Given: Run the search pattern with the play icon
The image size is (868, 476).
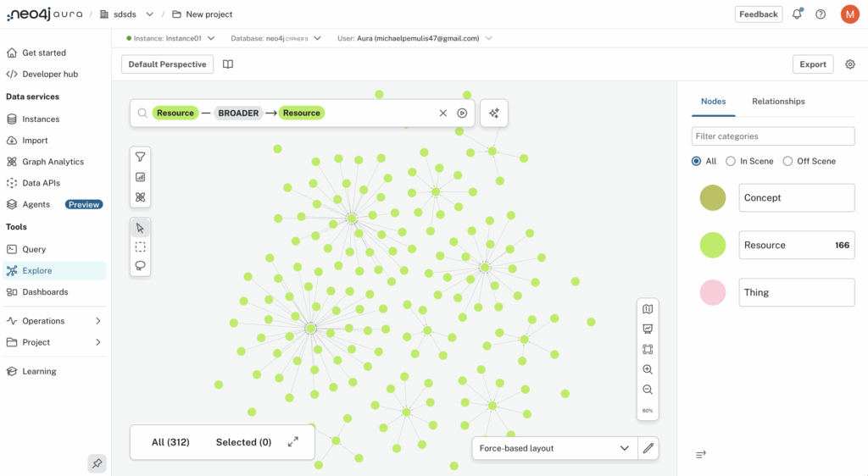Looking at the screenshot, I should pos(462,113).
